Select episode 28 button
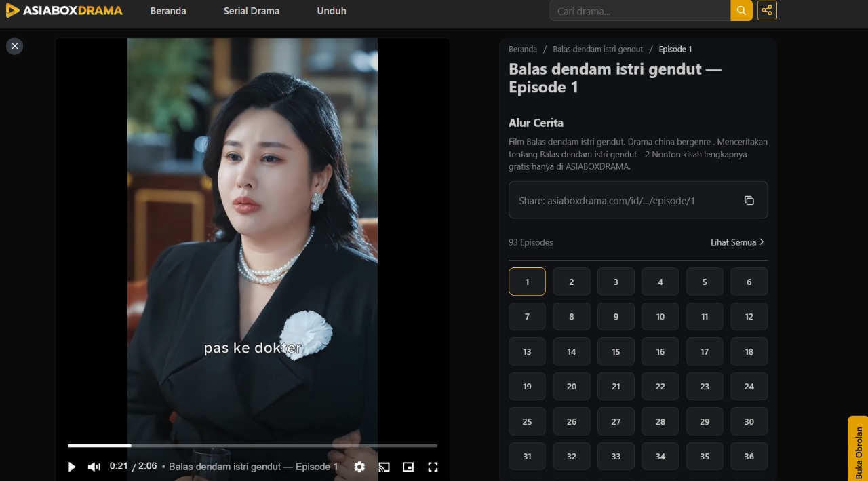 [x=660, y=421]
